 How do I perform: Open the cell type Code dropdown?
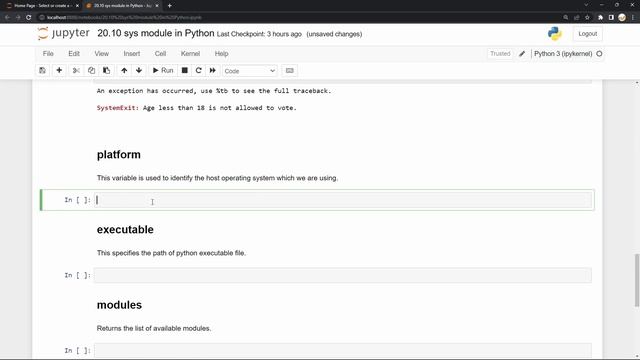tap(249, 71)
